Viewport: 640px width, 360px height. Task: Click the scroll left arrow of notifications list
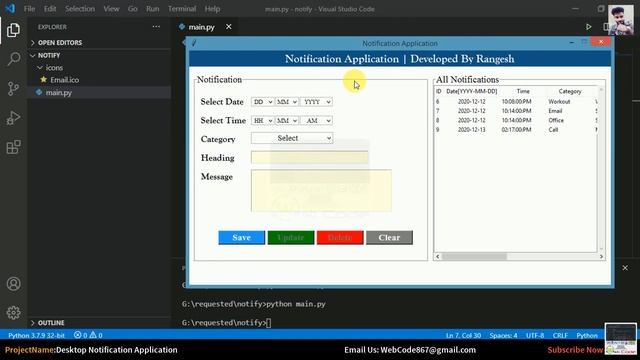point(438,256)
